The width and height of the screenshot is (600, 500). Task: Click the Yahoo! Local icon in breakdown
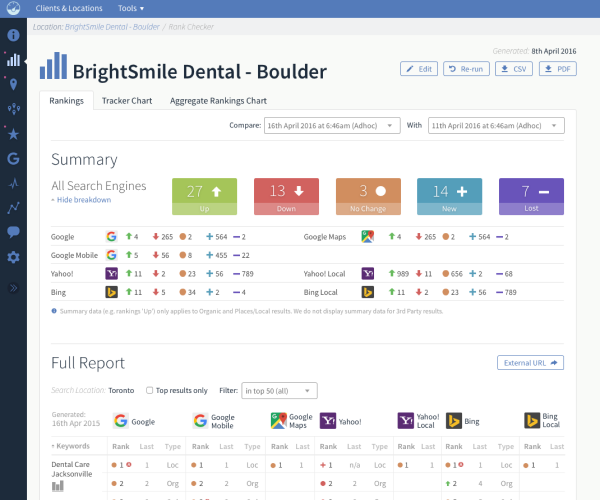click(368, 274)
